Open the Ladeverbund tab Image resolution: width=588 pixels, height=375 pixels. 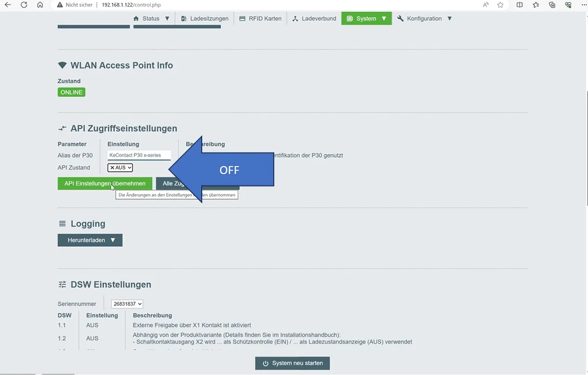[314, 19]
